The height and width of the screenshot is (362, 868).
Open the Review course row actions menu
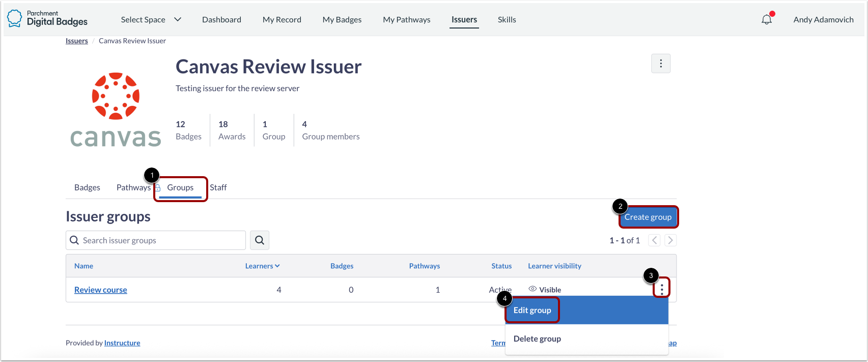click(662, 289)
